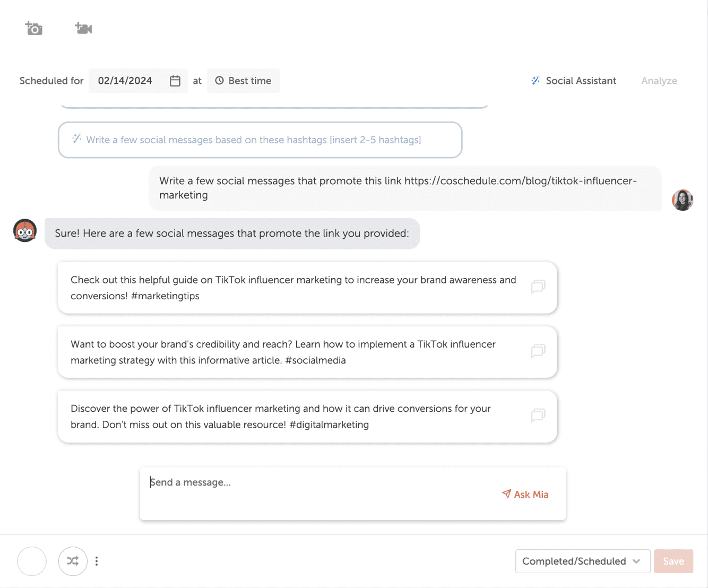Insert the #marketingtips message into the post
Image resolution: width=708 pixels, height=588 pixels.
pyautogui.click(x=538, y=287)
